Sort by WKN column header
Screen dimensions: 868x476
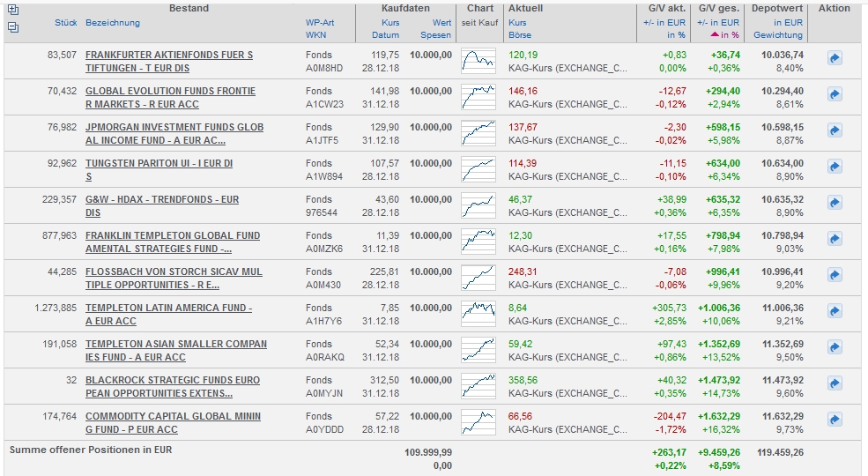315,35
